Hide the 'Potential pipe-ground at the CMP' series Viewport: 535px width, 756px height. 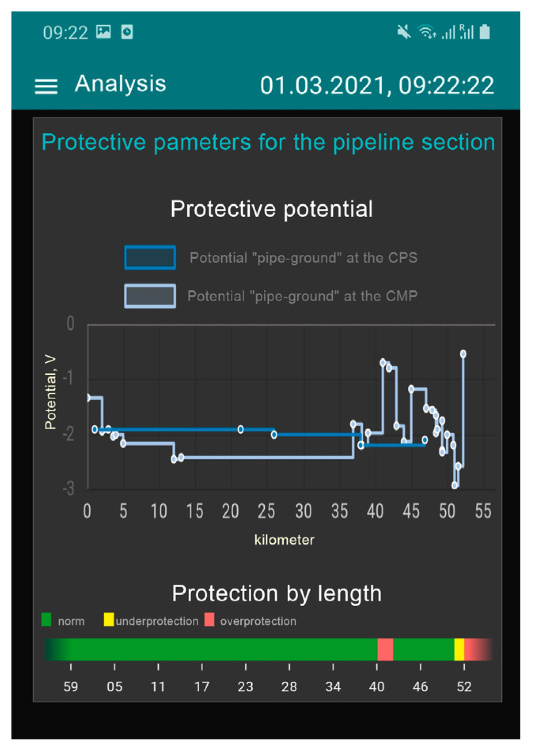pyautogui.click(x=302, y=296)
